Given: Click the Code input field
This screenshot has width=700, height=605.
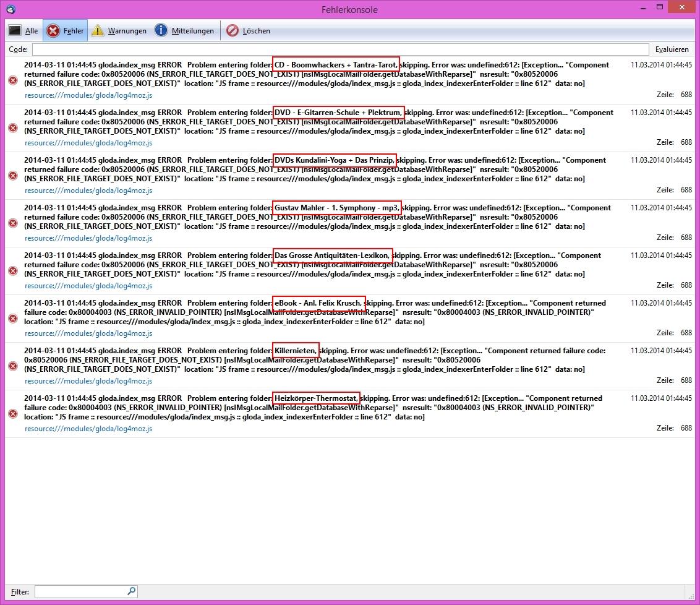Looking at the screenshot, I should (340, 49).
